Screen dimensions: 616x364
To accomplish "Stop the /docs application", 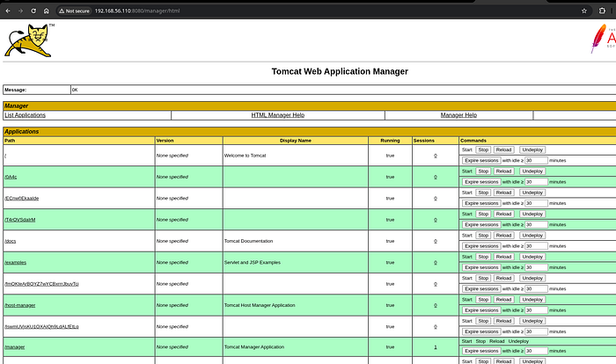I will pyautogui.click(x=483, y=236).
